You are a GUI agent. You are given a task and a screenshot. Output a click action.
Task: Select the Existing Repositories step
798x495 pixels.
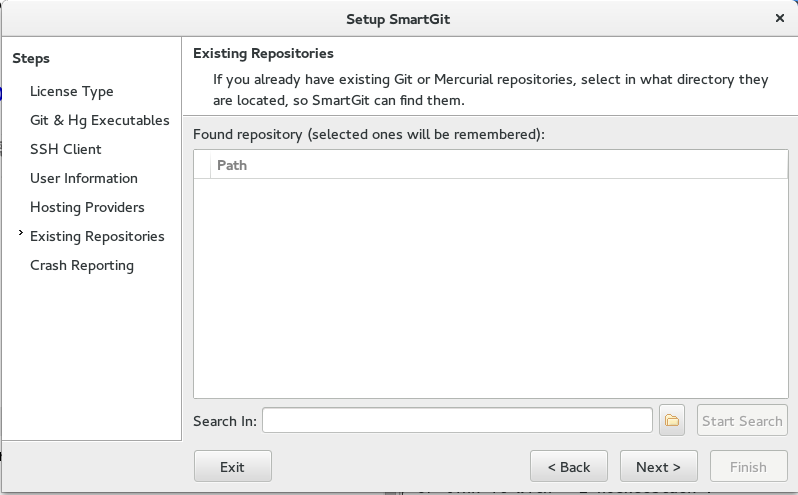coord(97,236)
